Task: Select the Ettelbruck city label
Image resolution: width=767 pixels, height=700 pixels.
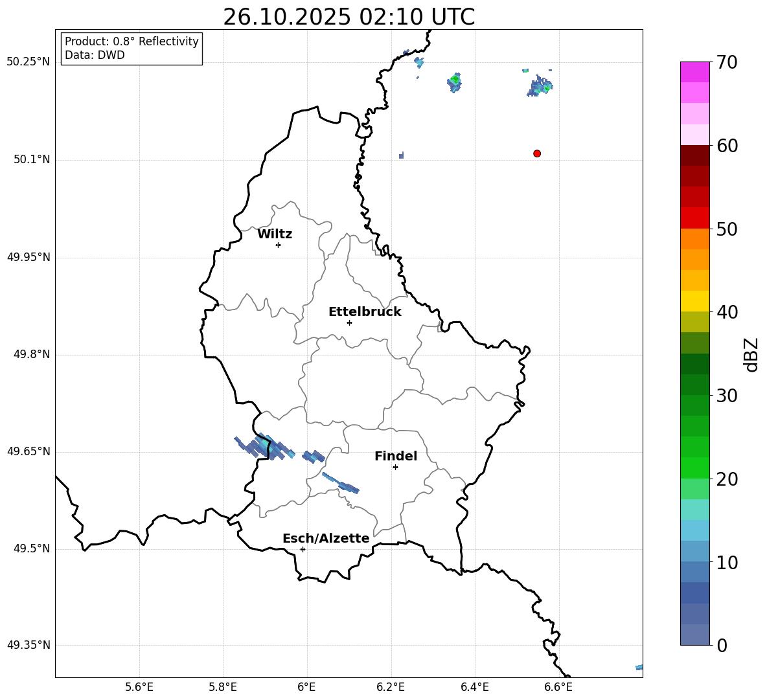Action: [365, 312]
